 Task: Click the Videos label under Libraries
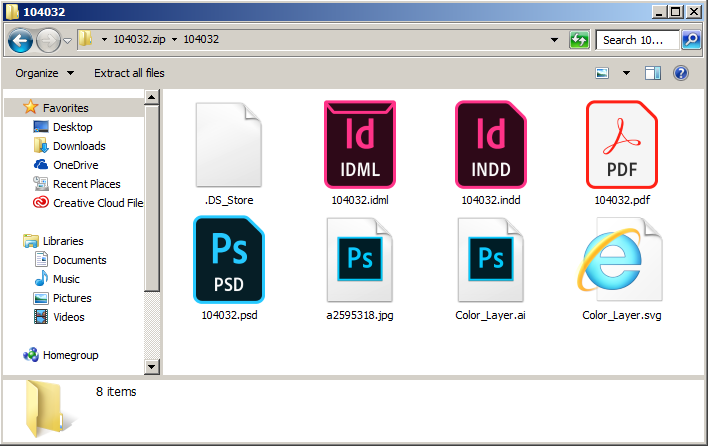click(x=69, y=317)
